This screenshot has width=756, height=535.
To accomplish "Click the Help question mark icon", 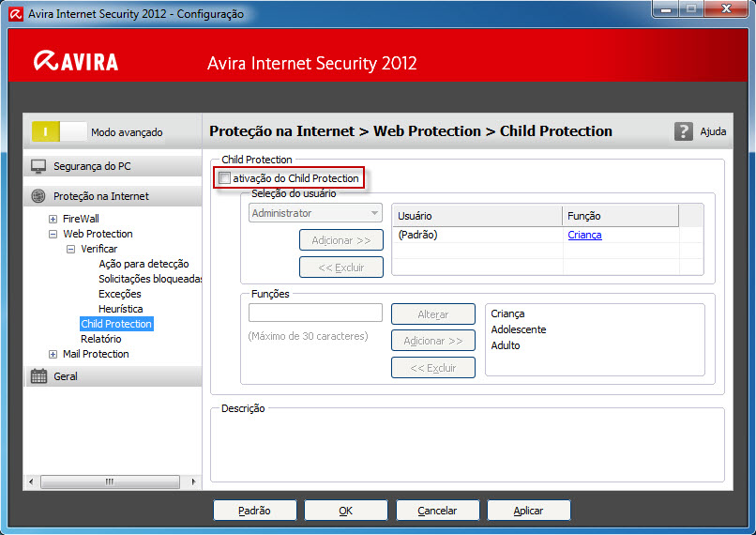I will [x=683, y=131].
